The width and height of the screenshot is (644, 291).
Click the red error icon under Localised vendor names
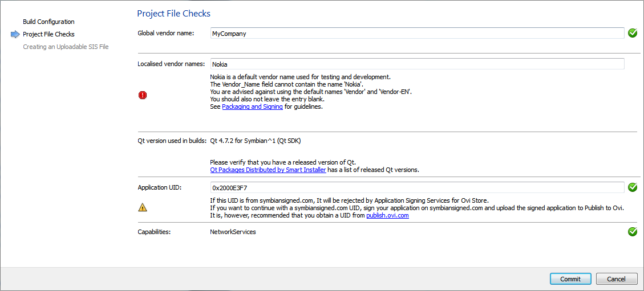(x=143, y=95)
